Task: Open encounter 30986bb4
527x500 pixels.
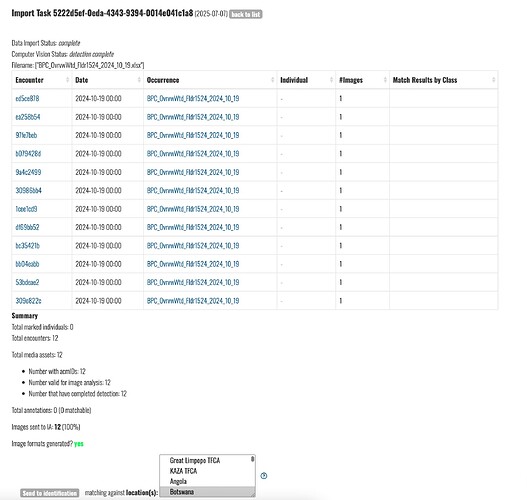Action: (29, 191)
